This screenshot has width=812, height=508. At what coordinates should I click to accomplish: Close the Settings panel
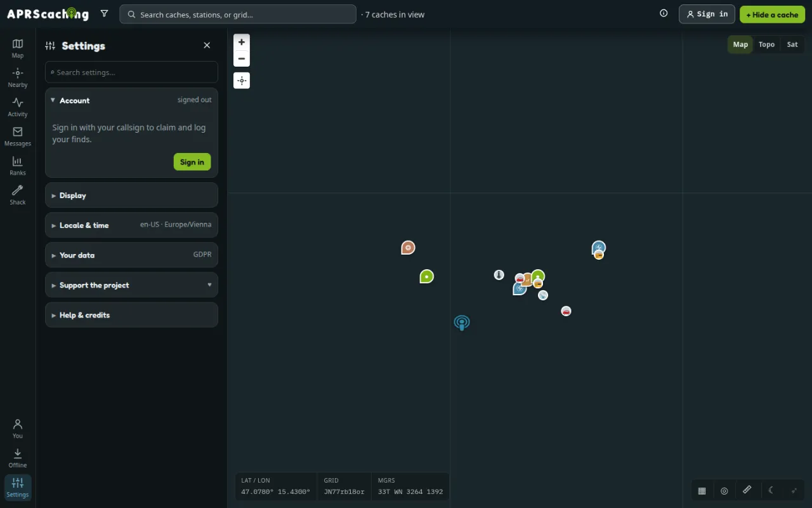(x=207, y=45)
